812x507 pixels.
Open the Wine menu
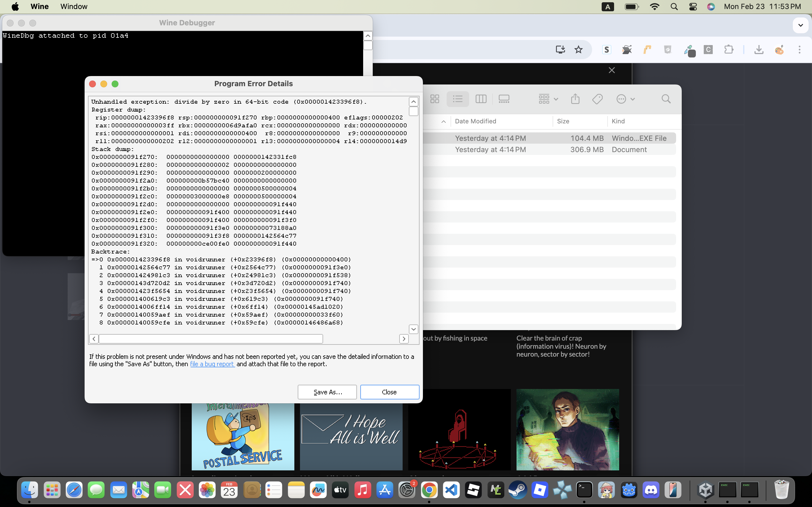(x=39, y=6)
